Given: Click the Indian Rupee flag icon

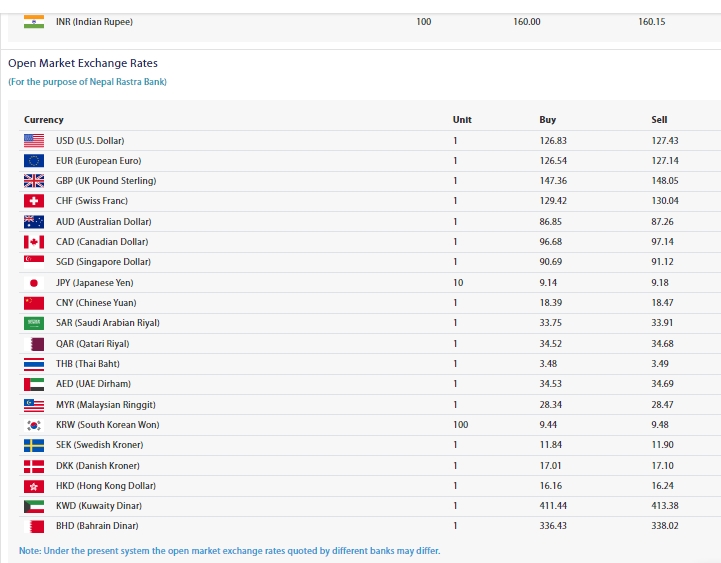Looking at the screenshot, I should pyautogui.click(x=34, y=21).
